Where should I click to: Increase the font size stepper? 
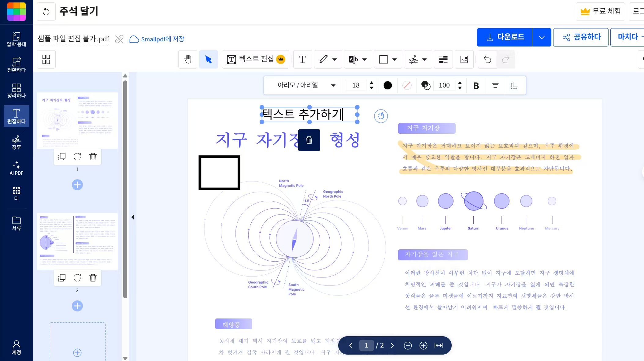pos(372,83)
